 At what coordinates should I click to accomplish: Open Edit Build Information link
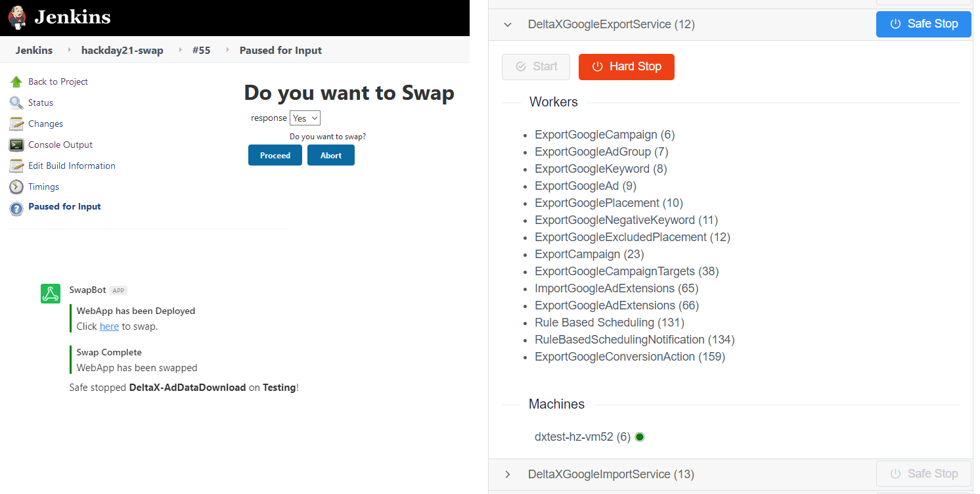72,166
